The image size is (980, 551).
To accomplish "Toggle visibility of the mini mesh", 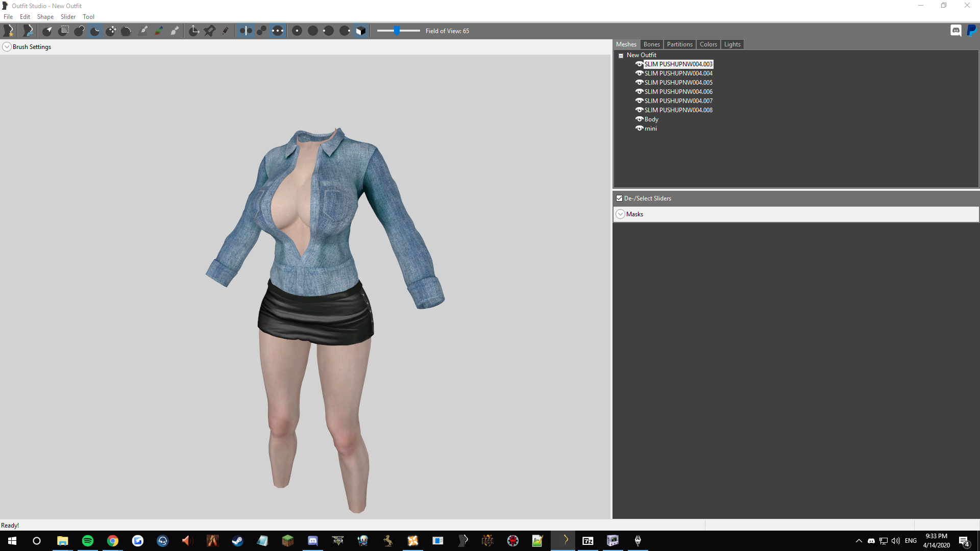I will (x=639, y=128).
